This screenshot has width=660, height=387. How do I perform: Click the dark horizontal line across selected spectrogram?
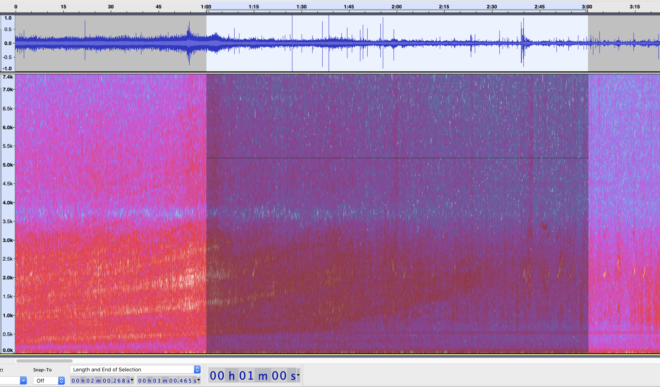click(x=397, y=158)
